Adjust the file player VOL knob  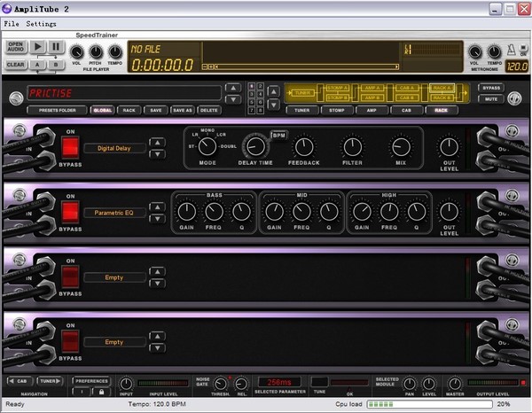click(76, 52)
